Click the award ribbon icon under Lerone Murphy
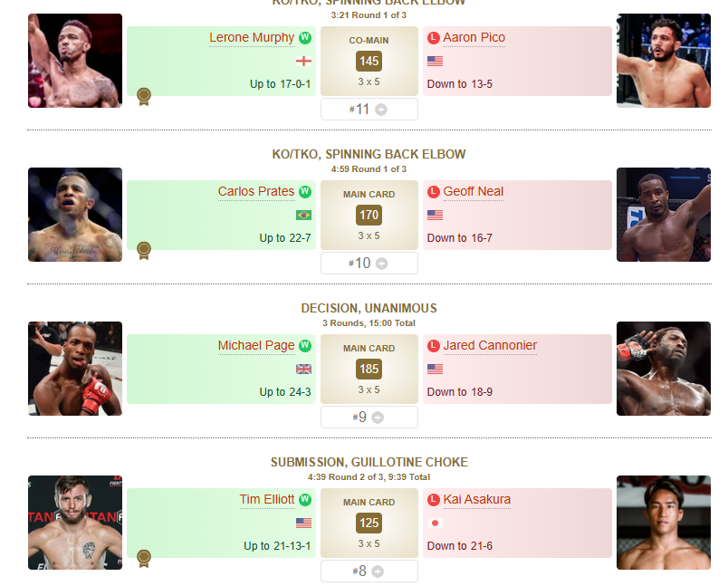Screen dimensions: 728x586 click(144, 97)
